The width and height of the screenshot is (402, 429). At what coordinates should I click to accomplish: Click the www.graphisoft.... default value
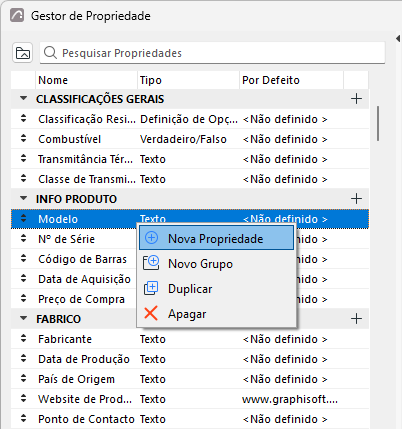(290, 399)
